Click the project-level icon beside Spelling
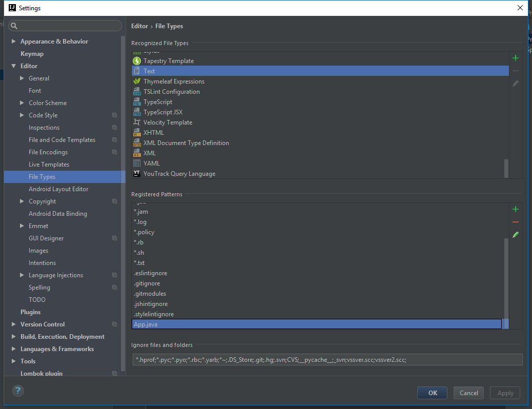Screen dimensions: 532x409 115,287
